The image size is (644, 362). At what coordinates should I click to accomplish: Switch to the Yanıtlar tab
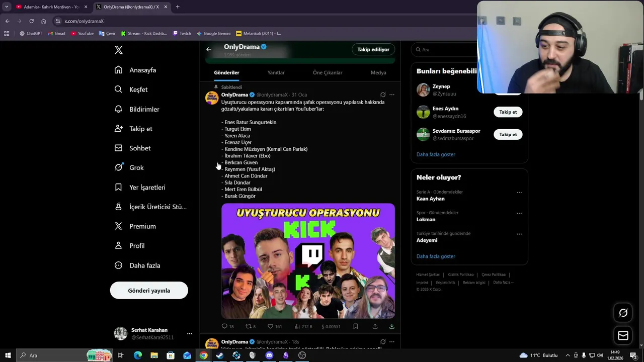[x=276, y=72]
